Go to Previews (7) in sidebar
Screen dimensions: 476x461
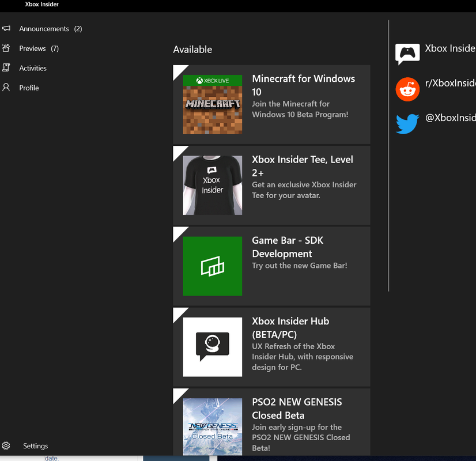(x=39, y=48)
